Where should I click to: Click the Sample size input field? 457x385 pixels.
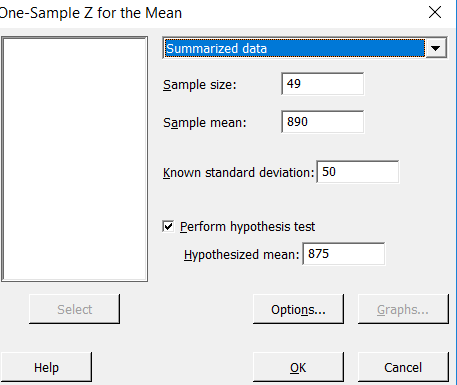click(323, 84)
